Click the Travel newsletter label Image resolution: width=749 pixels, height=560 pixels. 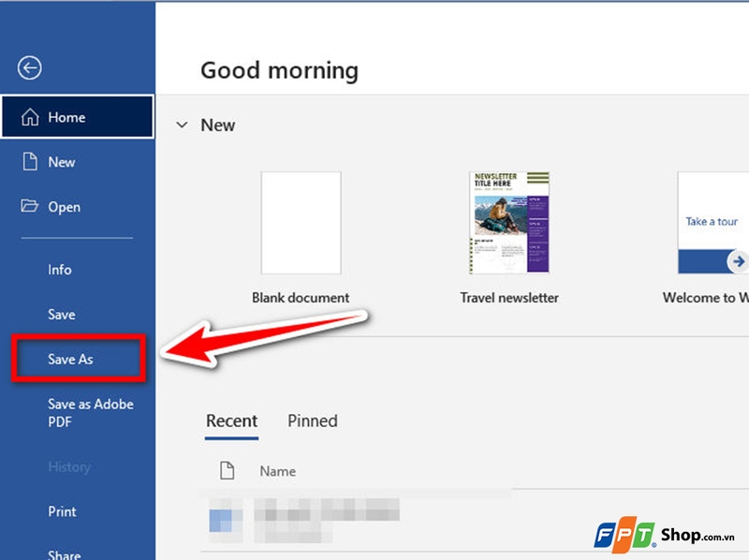[509, 298]
